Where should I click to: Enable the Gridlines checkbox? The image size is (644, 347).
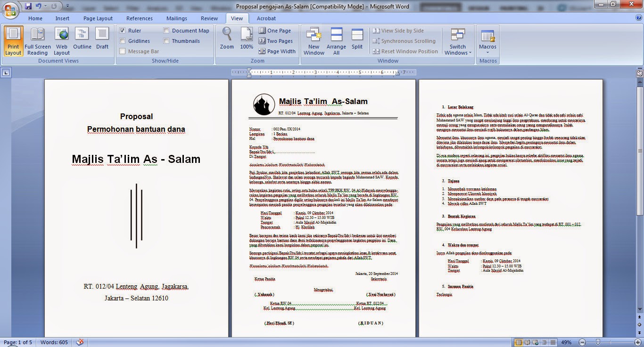123,41
